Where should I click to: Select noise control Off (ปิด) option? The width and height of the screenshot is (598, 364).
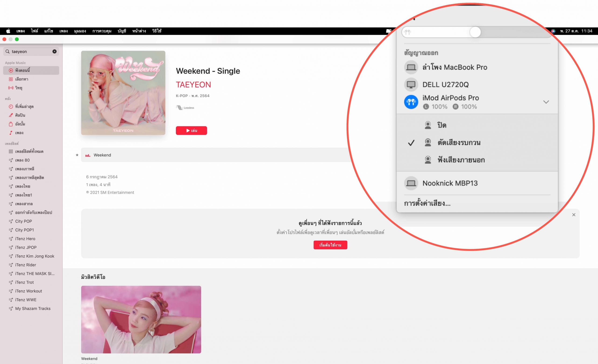441,125
